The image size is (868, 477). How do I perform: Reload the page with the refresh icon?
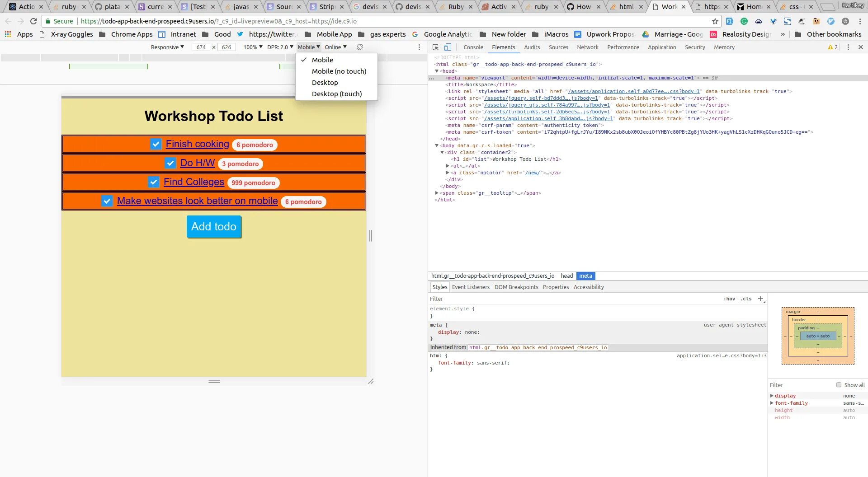click(x=33, y=21)
